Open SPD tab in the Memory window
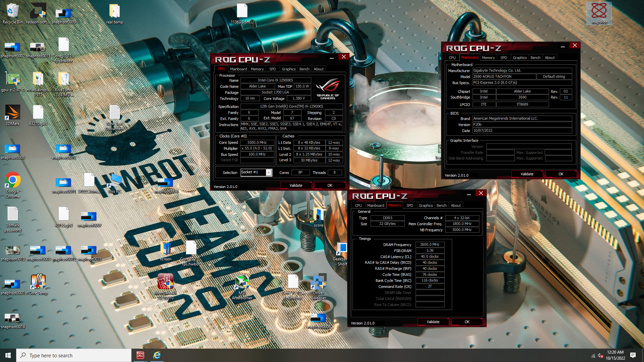The height and width of the screenshot is (362, 644). (410, 205)
